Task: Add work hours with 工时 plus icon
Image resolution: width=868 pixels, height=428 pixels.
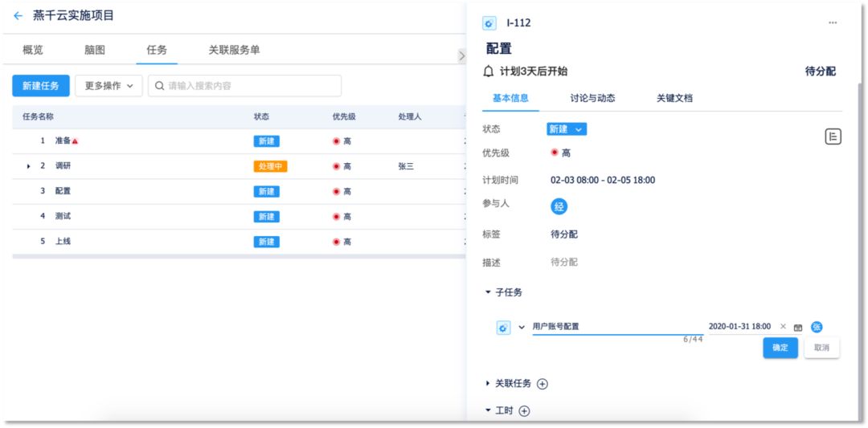Action: 525,411
